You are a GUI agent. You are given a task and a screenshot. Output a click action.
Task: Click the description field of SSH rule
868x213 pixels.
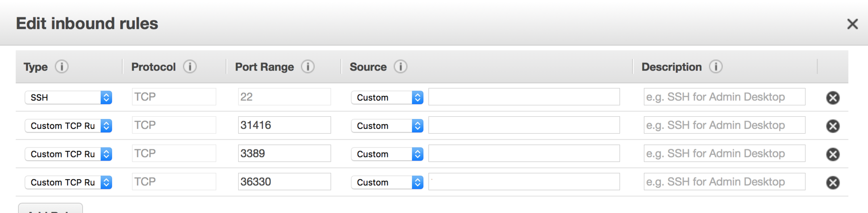pyautogui.click(x=724, y=97)
